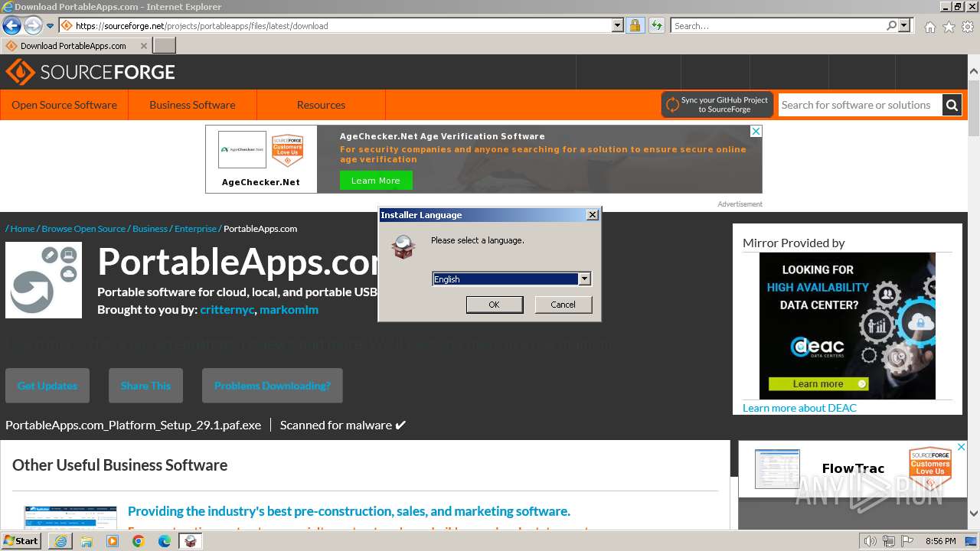The image size is (980, 551).
Task: Click the pre-construction software heading link
Action: click(x=349, y=511)
